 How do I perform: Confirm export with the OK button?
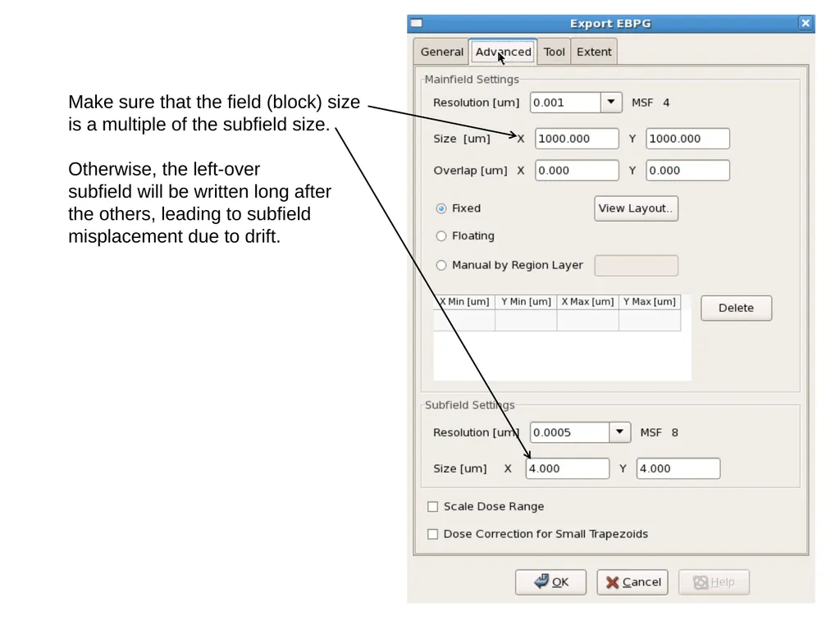point(550,582)
